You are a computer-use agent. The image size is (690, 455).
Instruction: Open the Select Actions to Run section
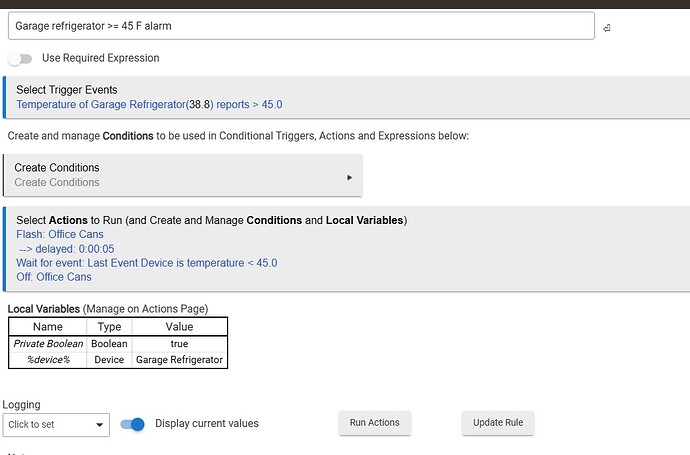pos(211,220)
